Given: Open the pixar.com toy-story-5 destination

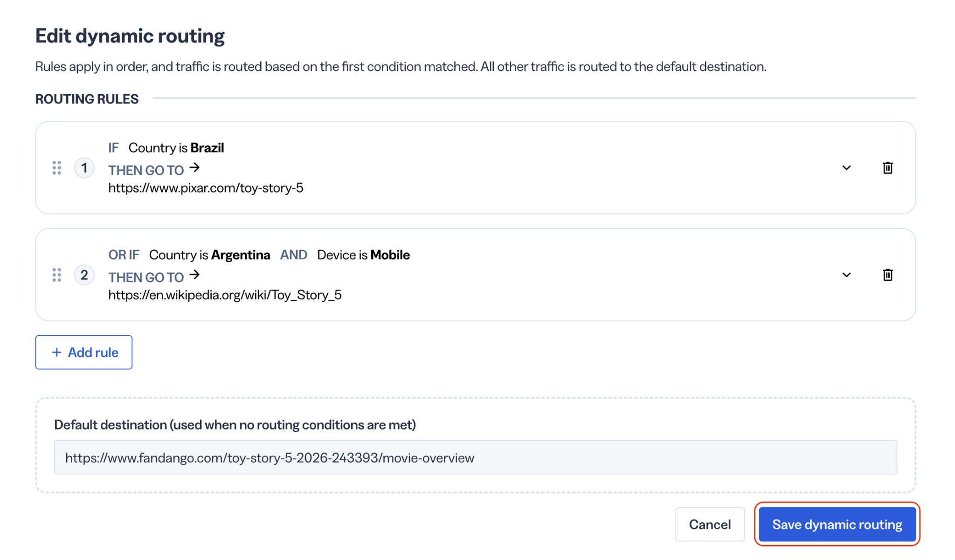Looking at the screenshot, I should point(206,188).
